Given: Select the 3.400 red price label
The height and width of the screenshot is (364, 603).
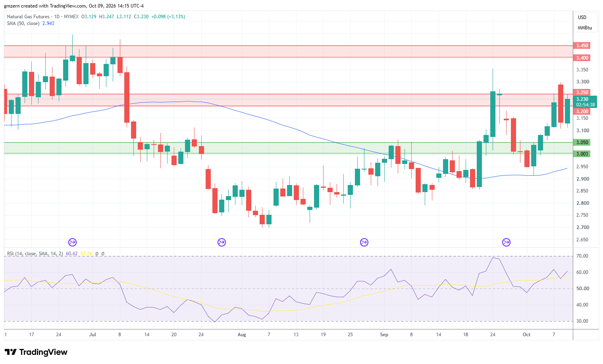Looking at the screenshot, I should [582, 58].
